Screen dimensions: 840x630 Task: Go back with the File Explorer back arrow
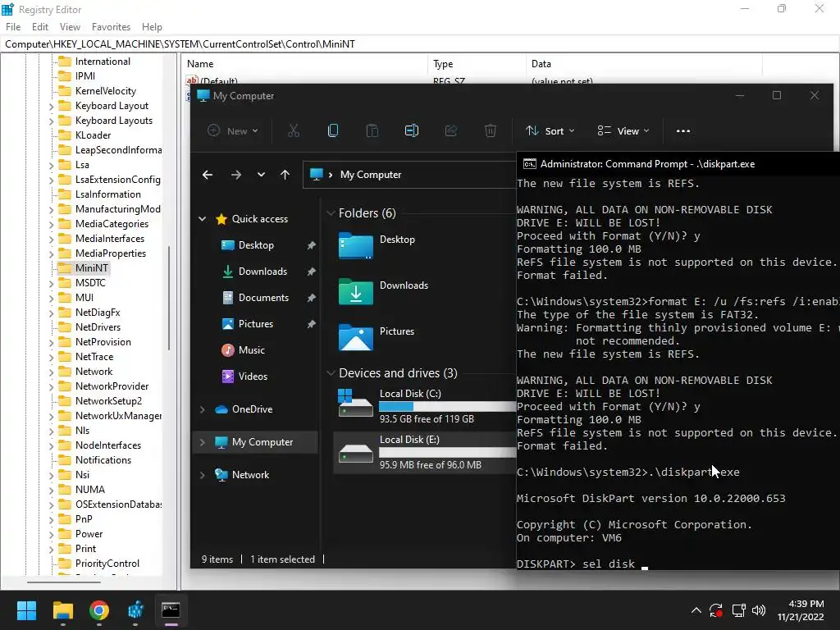click(208, 175)
